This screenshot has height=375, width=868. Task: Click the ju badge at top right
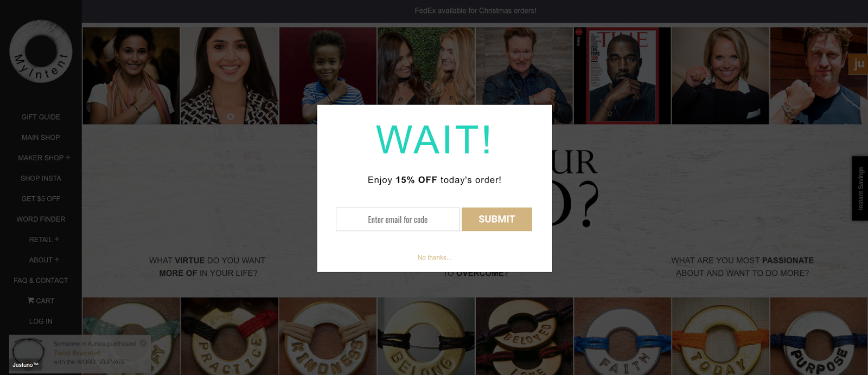[858, 64]
